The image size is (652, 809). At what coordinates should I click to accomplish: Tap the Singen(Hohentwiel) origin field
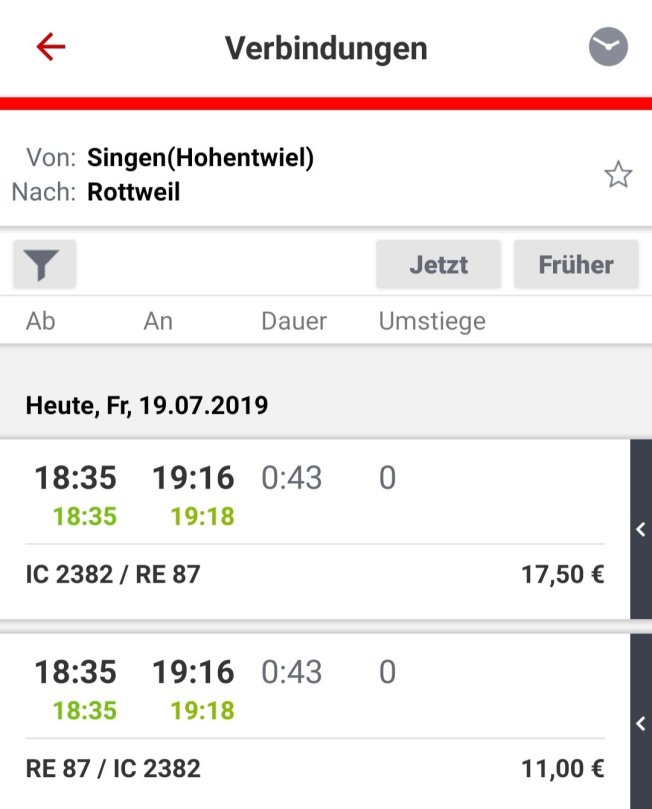coord(200,158)
